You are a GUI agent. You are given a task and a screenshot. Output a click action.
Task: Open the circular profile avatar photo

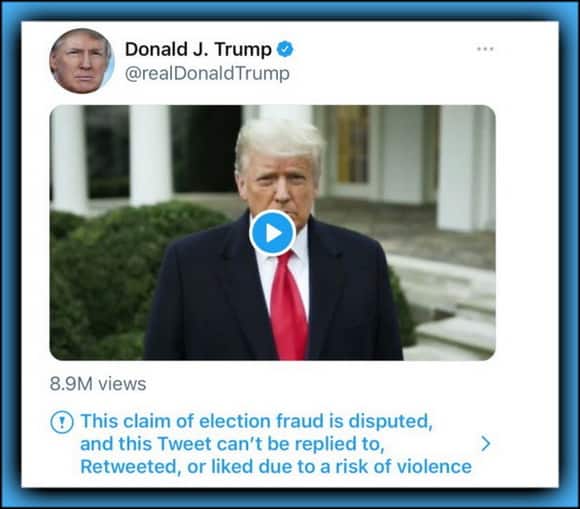point(82,61)
